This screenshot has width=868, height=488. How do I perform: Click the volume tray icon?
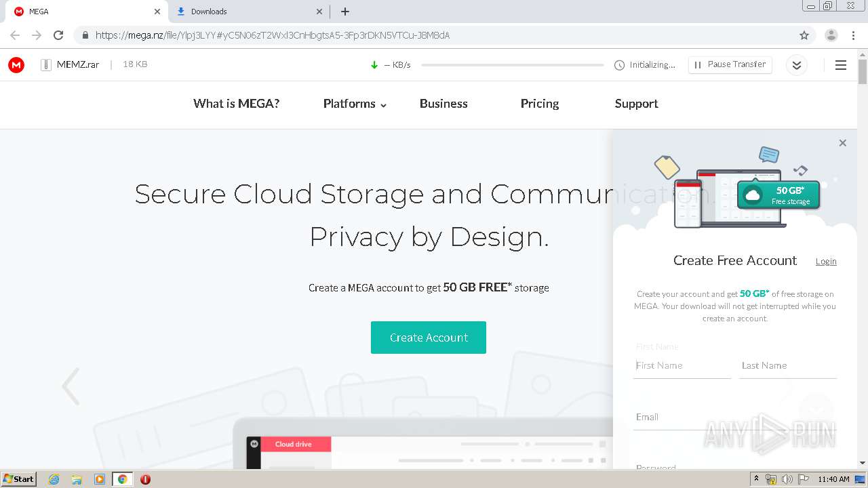(x=787, y=479)
